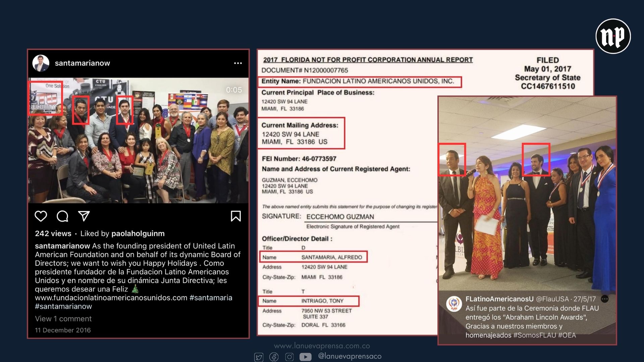The height and width of the screenshot is (362, 644).
Task: Open the Facebook icon in footer
Action: tap(274, 357)
